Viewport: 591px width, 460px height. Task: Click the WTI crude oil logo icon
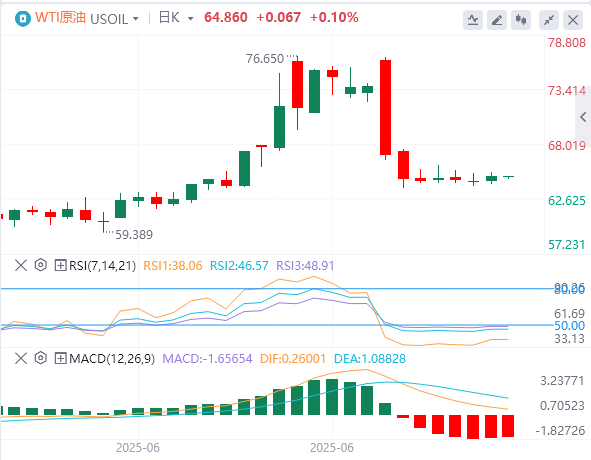23,18
